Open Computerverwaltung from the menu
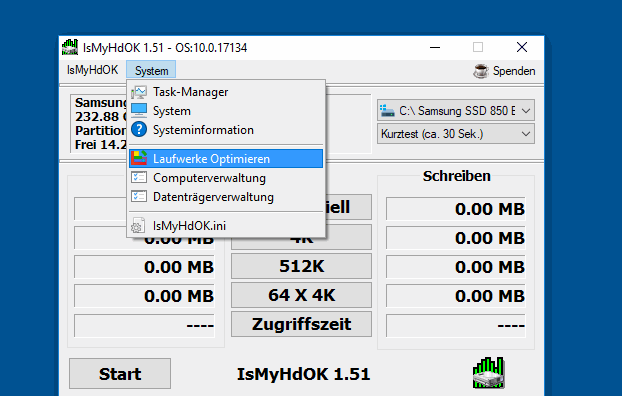Viewport: 622px width, 396px height. (226, 178)
